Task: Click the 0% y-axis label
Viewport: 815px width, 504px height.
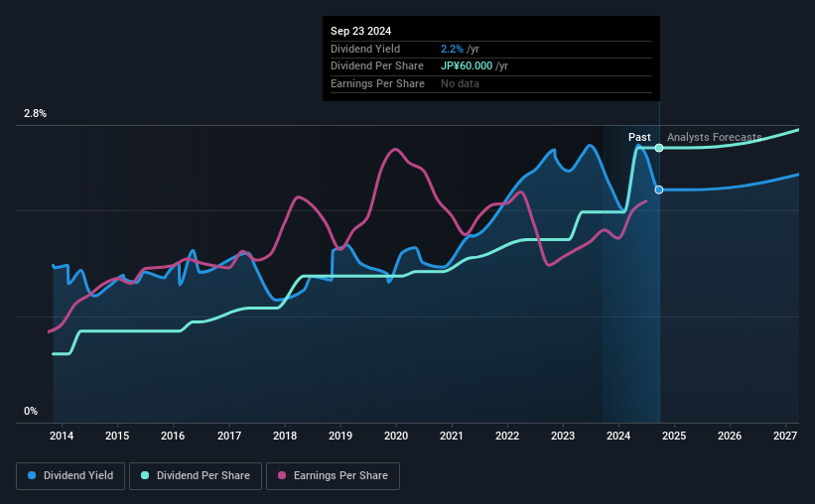Action: point(31,411)
